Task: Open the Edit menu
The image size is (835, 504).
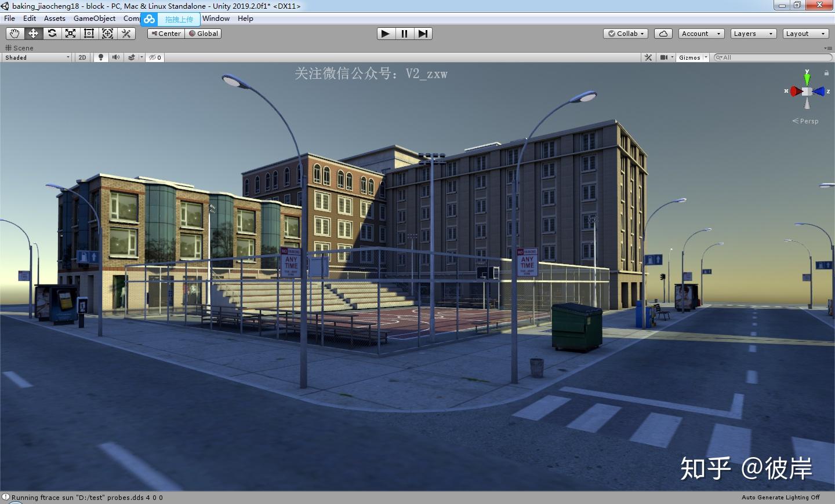Action: point(30,19)
